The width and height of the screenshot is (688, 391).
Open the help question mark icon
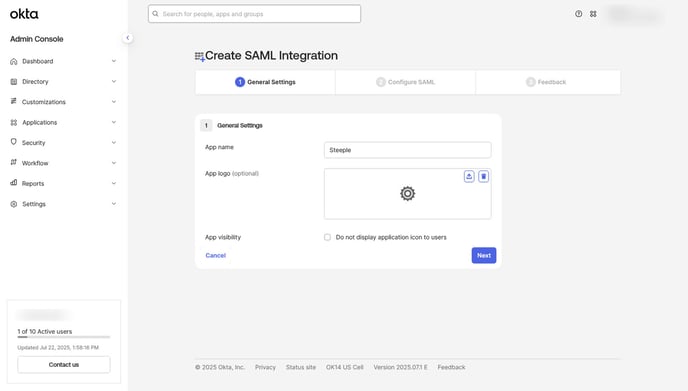(x=579, y=14)
